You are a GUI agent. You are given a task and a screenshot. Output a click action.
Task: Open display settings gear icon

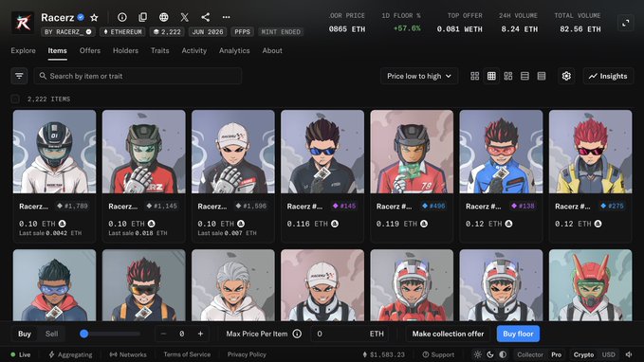coord(566,76)
